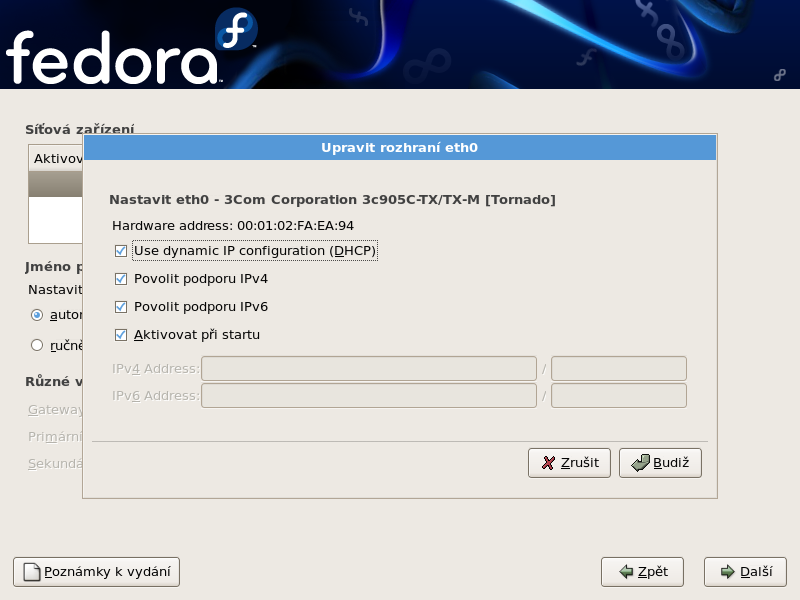Screen dimensions: 800x600
Task: Click the IPv6 Address label
Action: [156, 395]
